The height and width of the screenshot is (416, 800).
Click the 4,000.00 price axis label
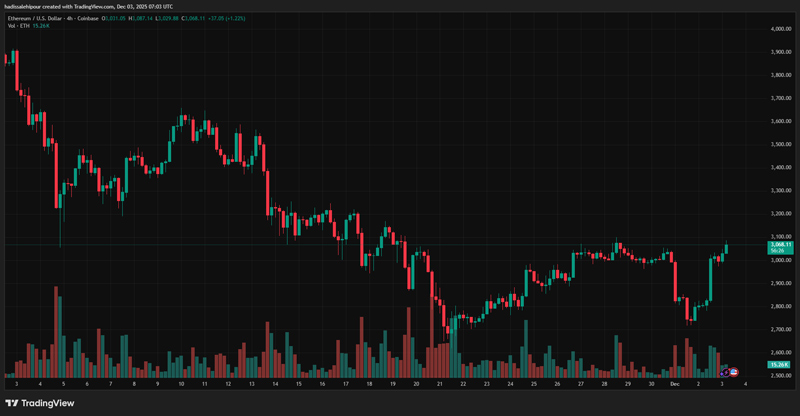(x=781, y=29)
